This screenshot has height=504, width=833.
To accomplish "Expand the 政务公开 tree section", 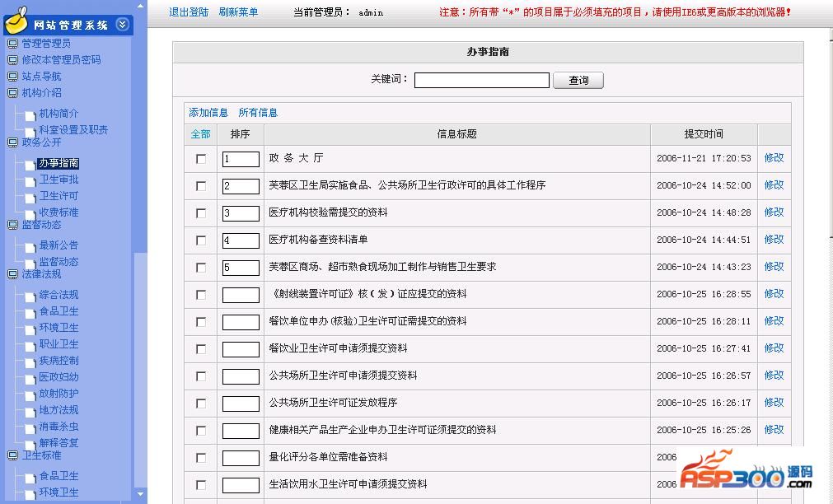I will pos(41,142).
